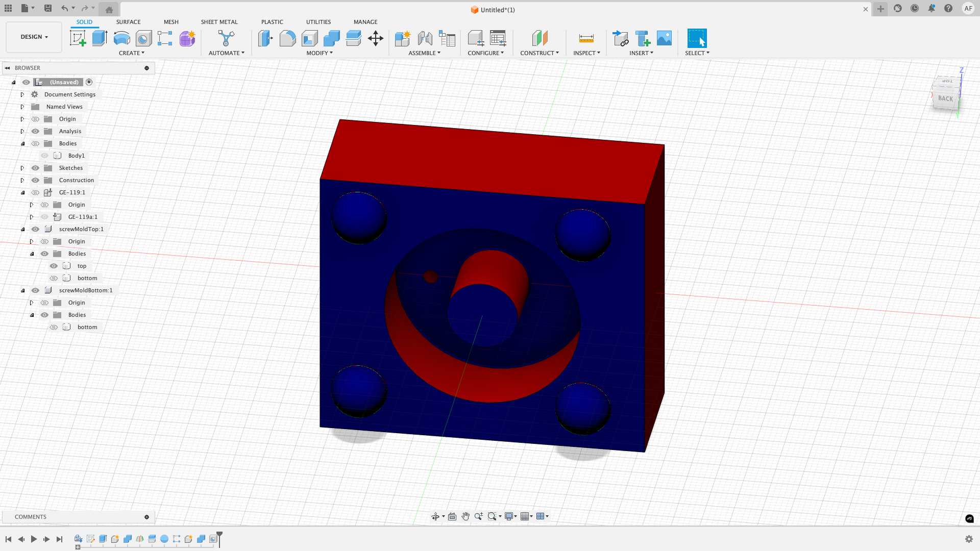Open the INSPECT menu
The width and height of the screenshot is (980, 551).
coord(586,53)
